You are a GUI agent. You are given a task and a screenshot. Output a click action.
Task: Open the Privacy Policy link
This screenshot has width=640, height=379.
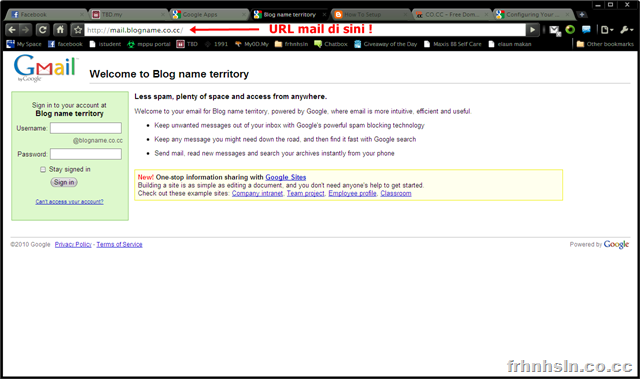point(73,244)
